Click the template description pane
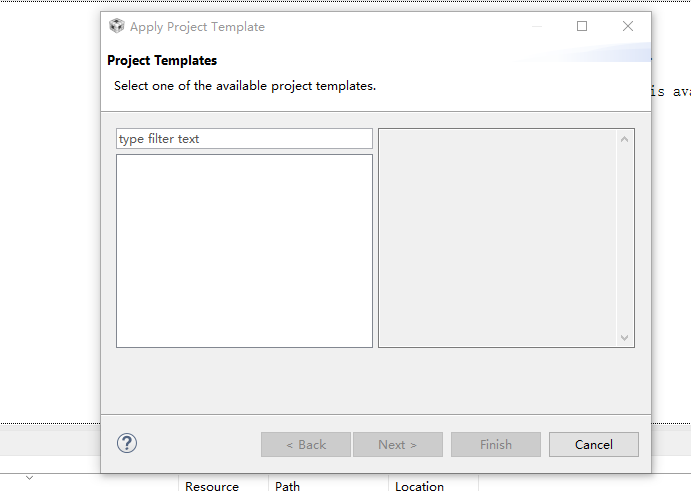The width and height of the screenshot is (691, 491). [x=498, y=238]
